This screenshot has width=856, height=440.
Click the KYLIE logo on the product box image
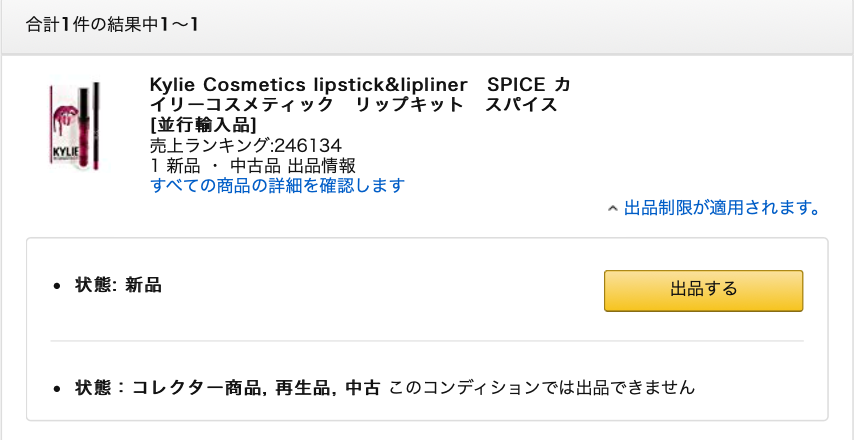tap(67, 152)
